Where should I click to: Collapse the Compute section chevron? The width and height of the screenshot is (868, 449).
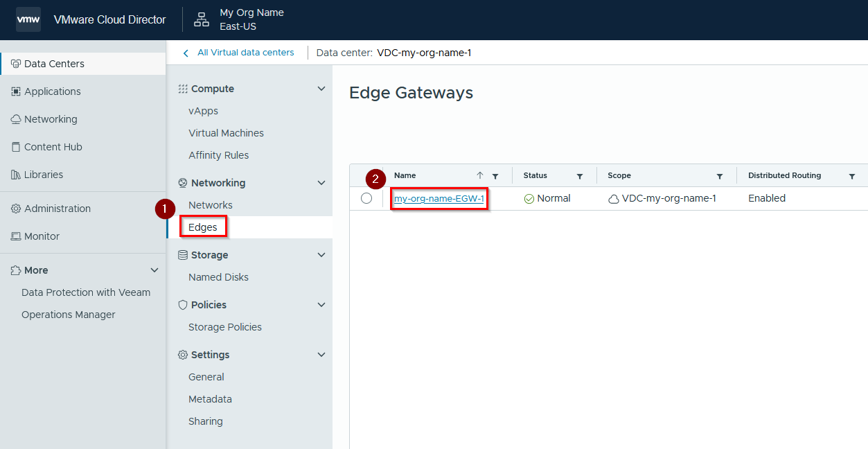pyautogui.click(x=321, y=89)
